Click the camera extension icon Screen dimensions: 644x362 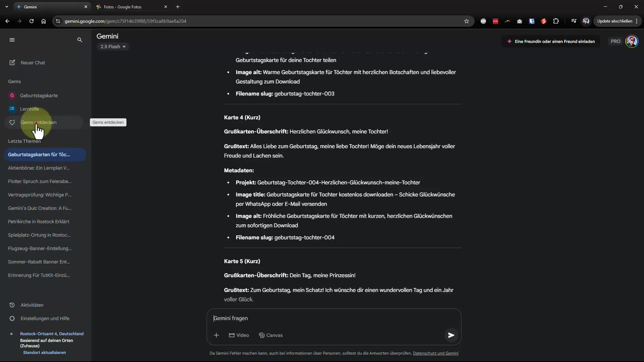tap(520, 21)
